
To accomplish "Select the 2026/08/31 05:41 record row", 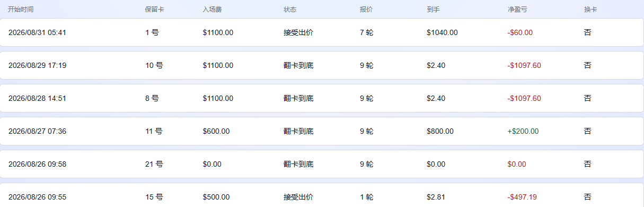I will click(x=322, y=32).
